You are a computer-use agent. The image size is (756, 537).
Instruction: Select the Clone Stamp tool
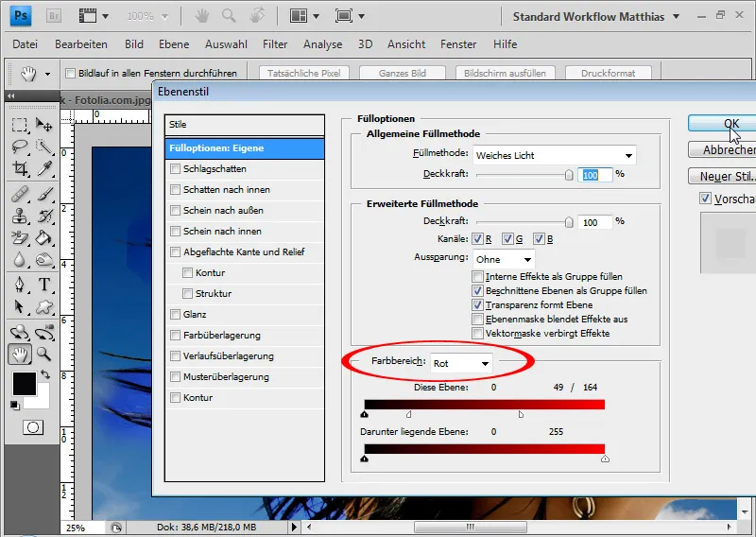19,217
